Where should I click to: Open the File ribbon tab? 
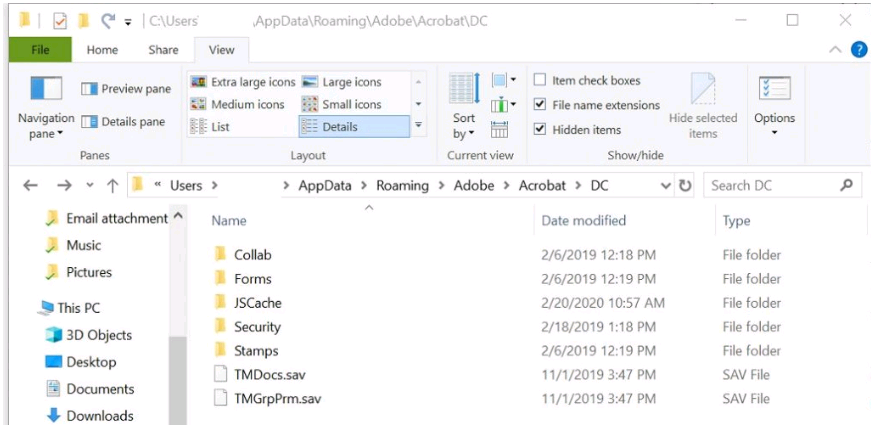pyautogui.click(x=40, y=50)
